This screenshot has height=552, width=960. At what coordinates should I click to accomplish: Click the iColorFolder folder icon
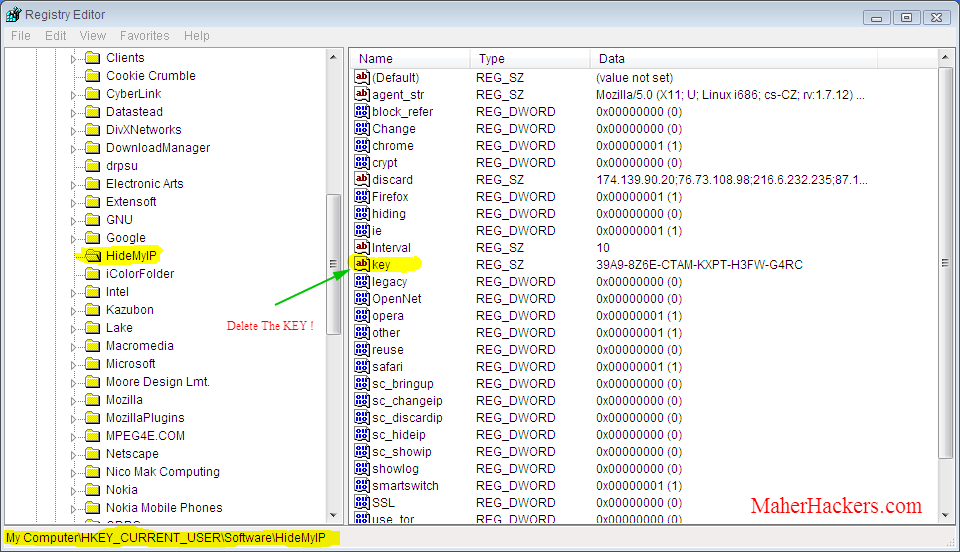pos(93,274)
